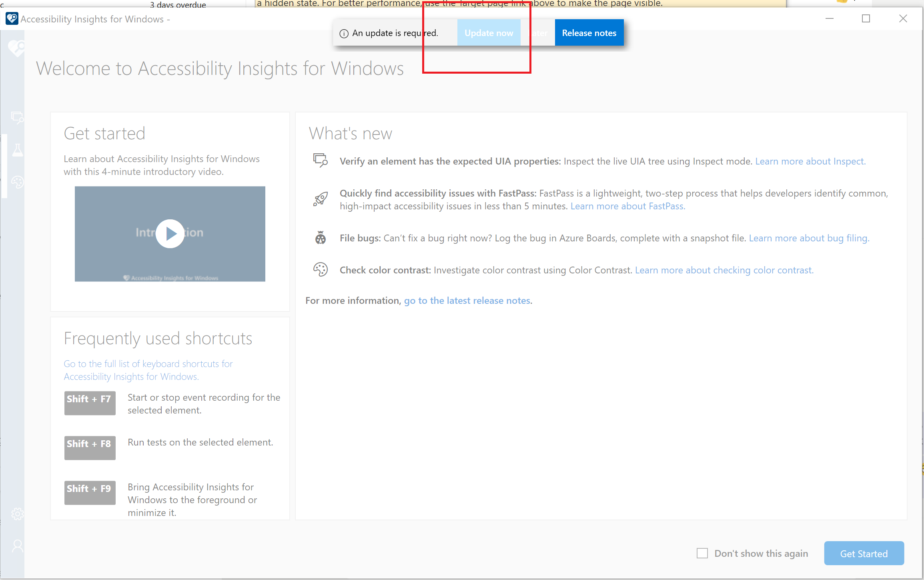The width and height of the screenshot is (924, 580).
Task: Open the Tests beaker icon in sidebar
Action: tap(18, 150)
